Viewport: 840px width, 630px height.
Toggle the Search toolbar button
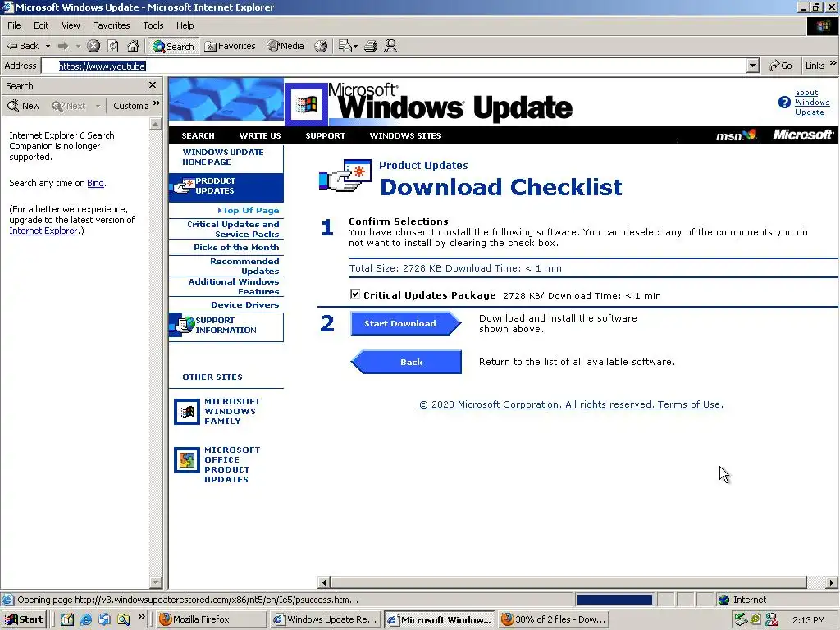[172, 46]
